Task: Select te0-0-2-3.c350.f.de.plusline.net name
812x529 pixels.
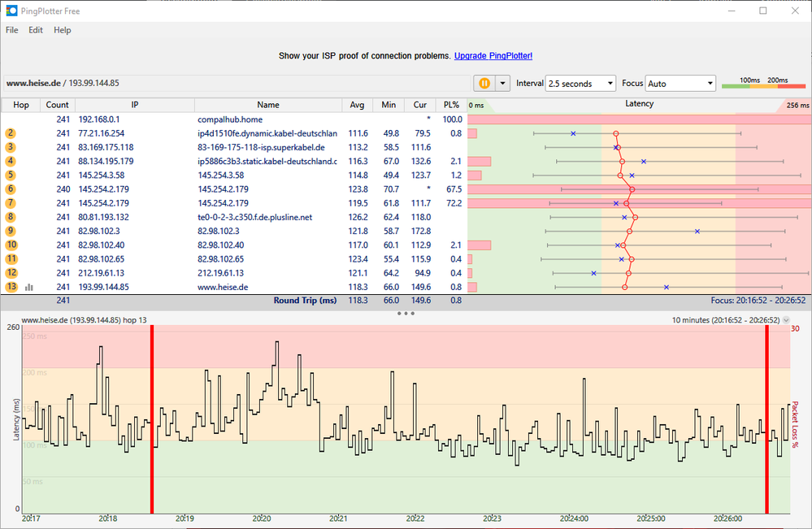Action: [254, 218]
